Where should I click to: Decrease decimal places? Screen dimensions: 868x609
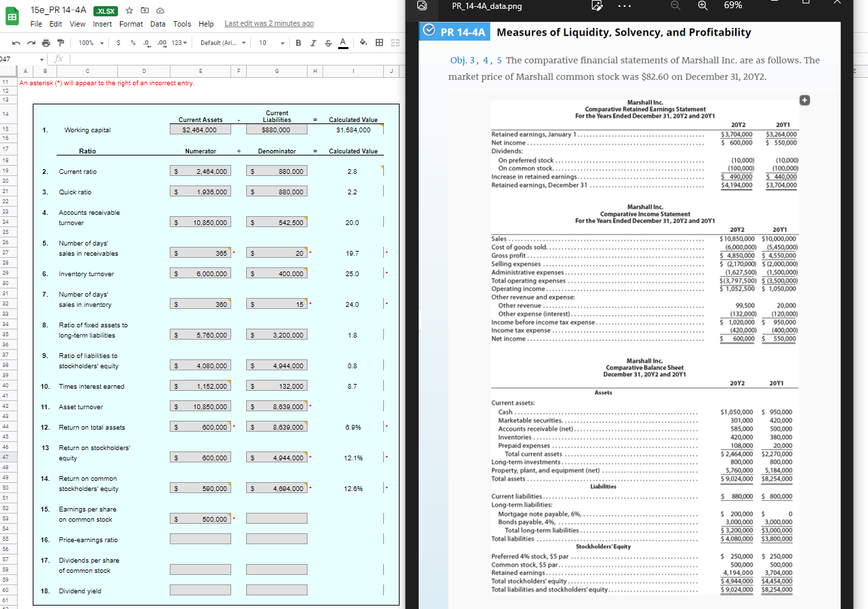point(147,43)
